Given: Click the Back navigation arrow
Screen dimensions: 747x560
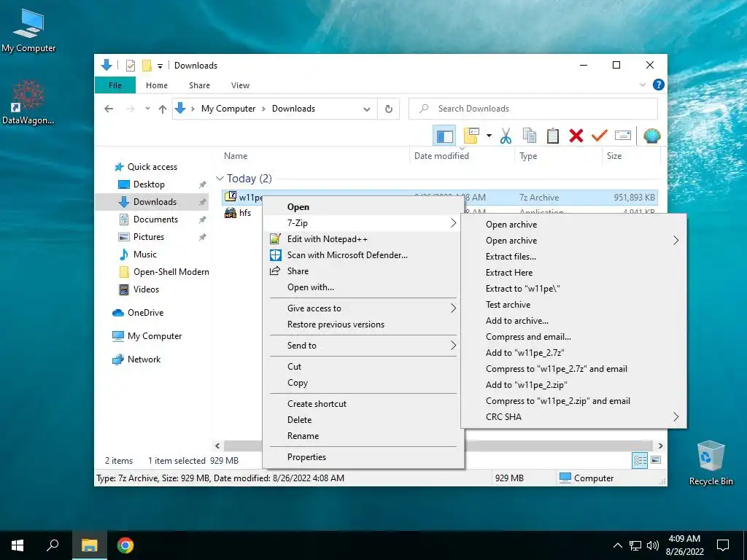Looking at the screenshot, I should (109, 109).
